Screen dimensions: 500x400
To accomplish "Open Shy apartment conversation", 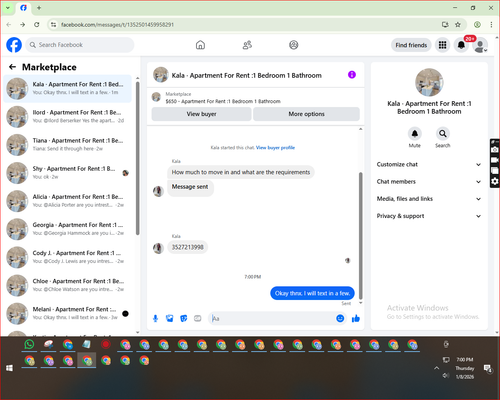I will pos(68,173).
